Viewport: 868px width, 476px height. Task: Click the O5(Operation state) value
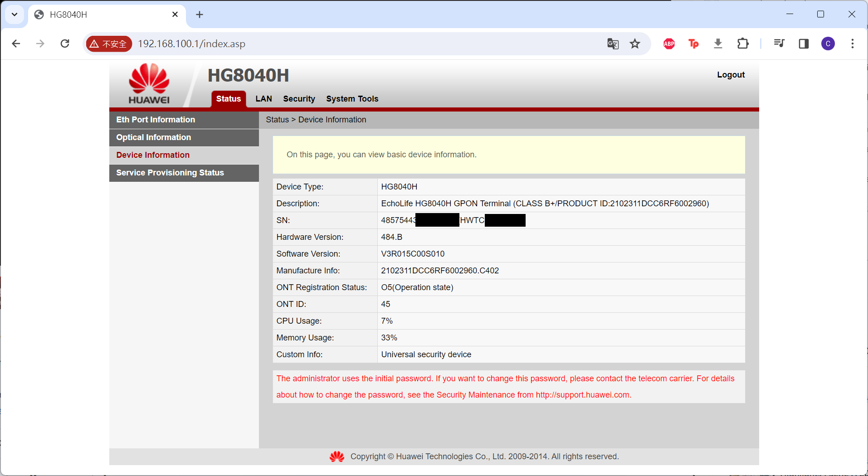tap(417, 287)
